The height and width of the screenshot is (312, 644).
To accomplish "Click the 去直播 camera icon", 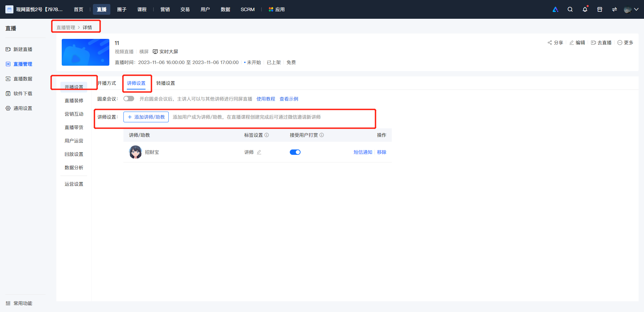I will (593, 43).
